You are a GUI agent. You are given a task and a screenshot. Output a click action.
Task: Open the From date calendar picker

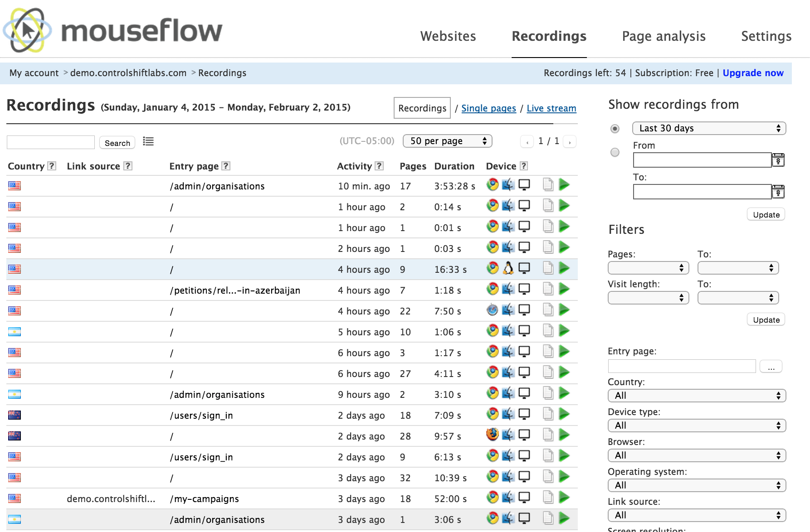coord(778,160)
